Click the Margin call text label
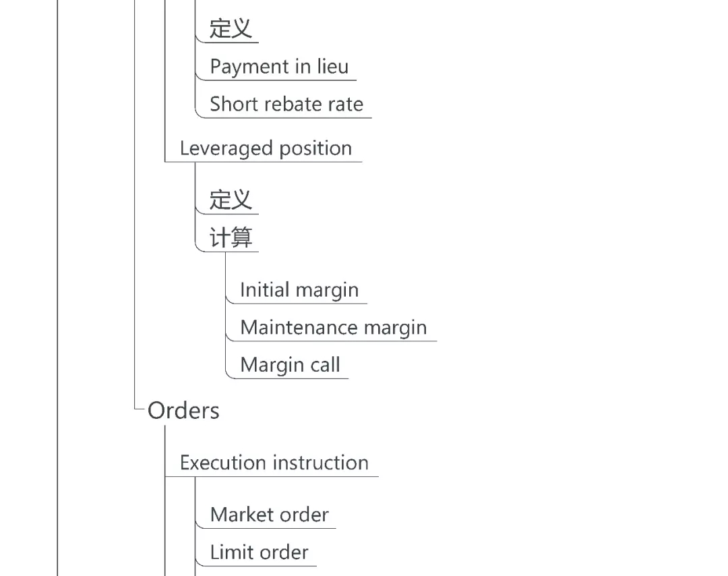 coord(290,366)
